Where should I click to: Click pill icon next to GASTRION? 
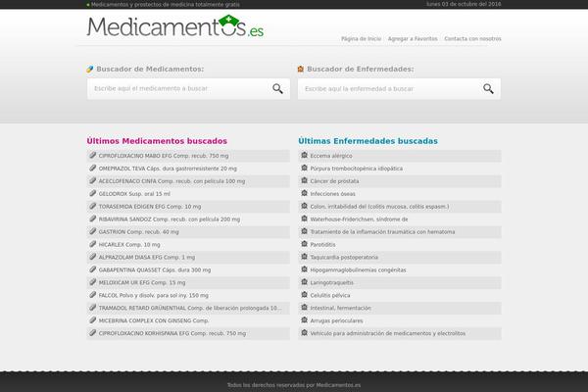coord(93,231)
